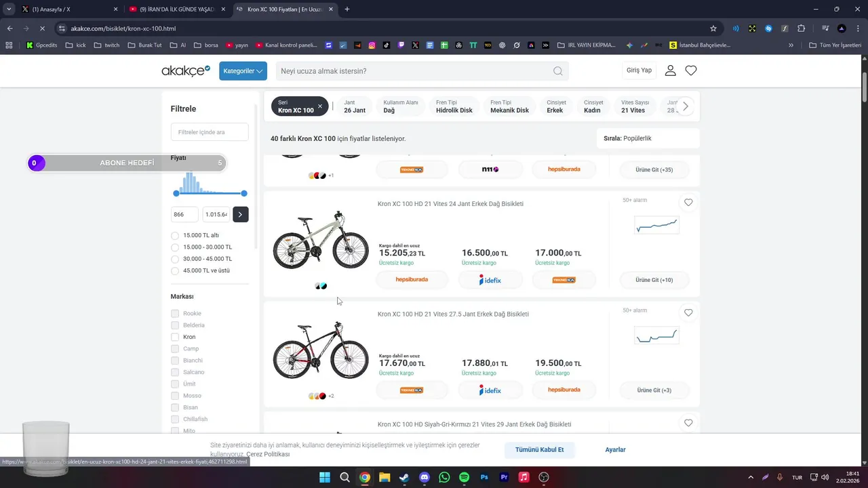Open the user account profile icon
Viewport: 868px width, 488px height.
coord(670,70)
